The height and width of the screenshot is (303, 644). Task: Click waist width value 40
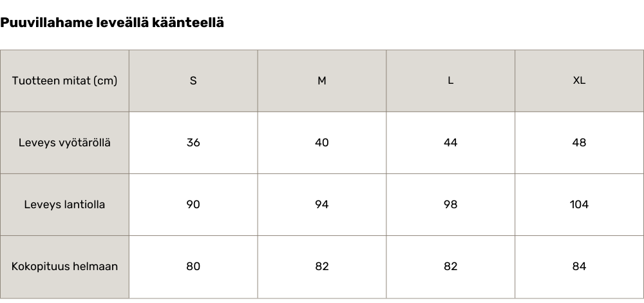[x=322, y=142]
